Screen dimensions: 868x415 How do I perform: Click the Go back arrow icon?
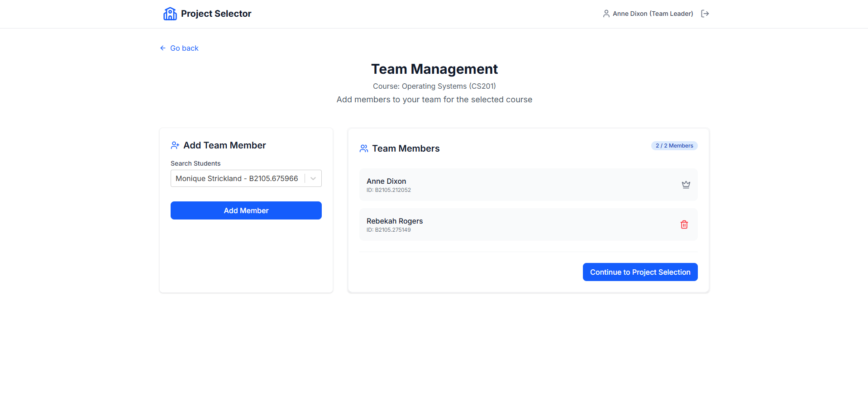coord(163,48)
